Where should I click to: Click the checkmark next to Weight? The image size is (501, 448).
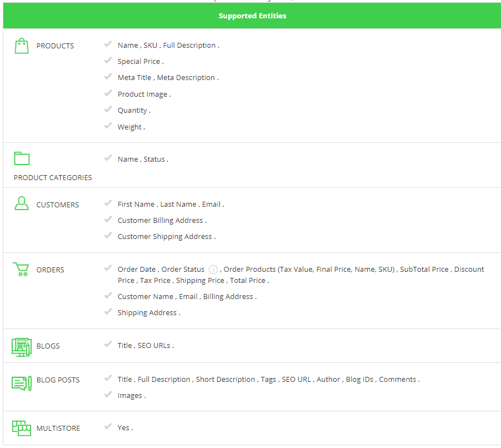pyautogui.click(x=108, y=126)
